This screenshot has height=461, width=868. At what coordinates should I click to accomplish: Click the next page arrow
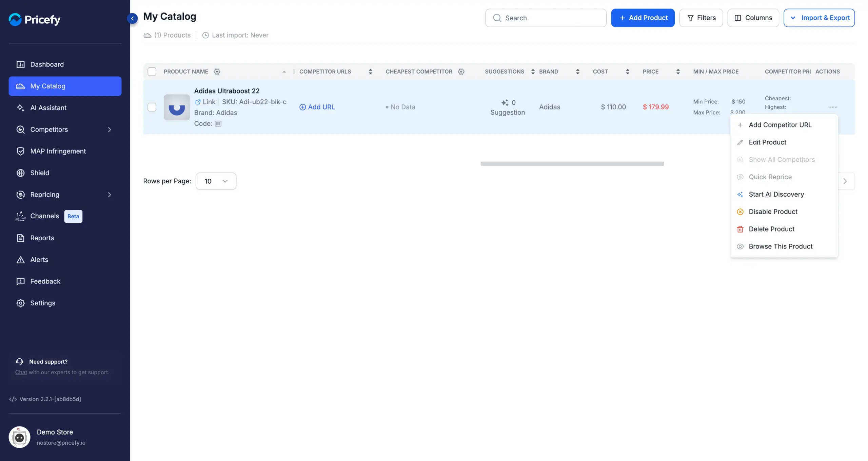(845, 181)
